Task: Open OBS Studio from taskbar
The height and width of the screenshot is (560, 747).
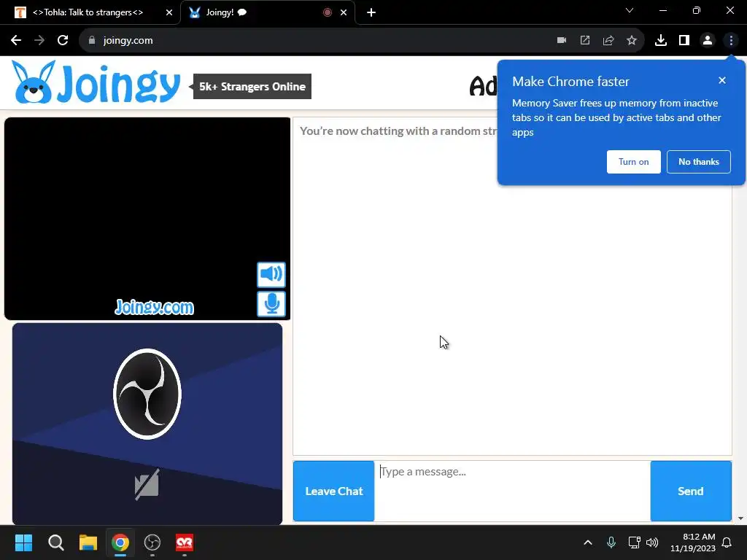Action: pyautogui.click(x=152, y=542)
